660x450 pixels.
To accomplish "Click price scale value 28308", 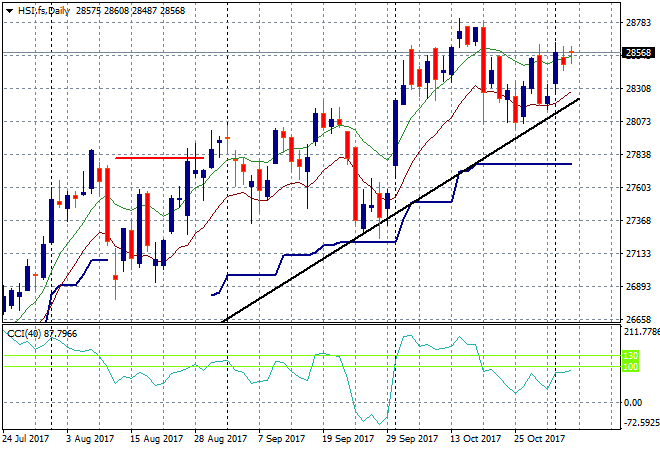I will 639,88.
